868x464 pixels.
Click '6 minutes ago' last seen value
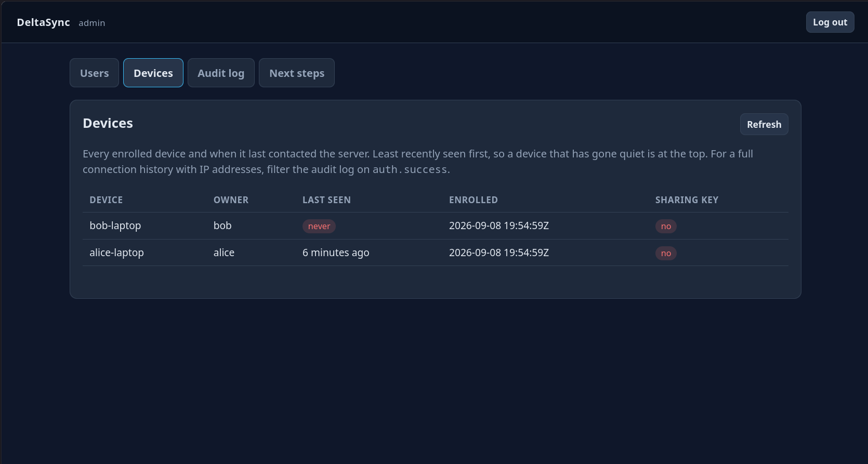(x=336, y=253)
